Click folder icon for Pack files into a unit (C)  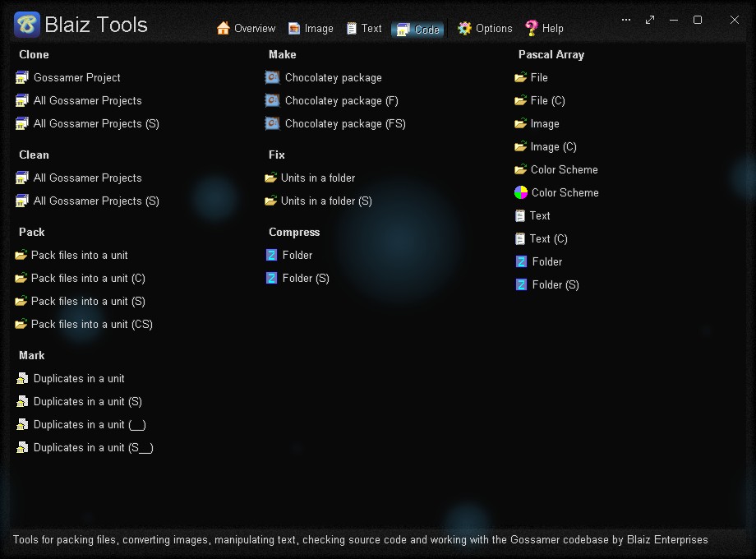(21, 278)
